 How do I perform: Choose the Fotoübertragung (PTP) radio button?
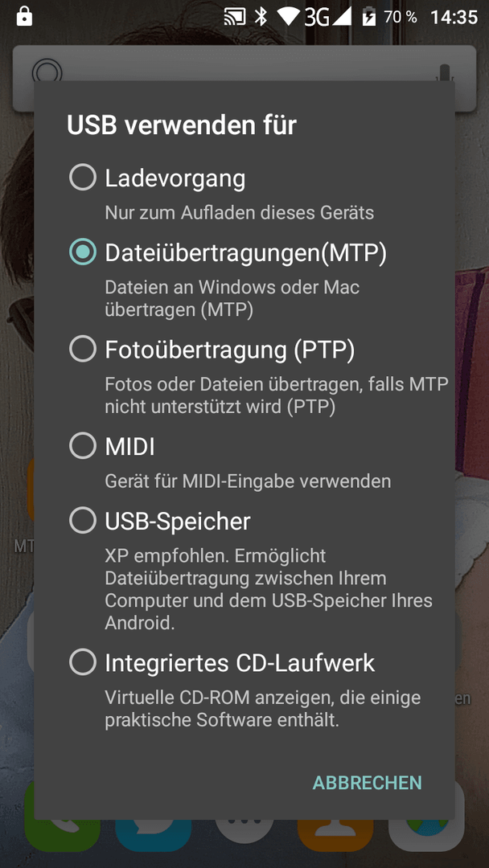click(x=83, y=350)
